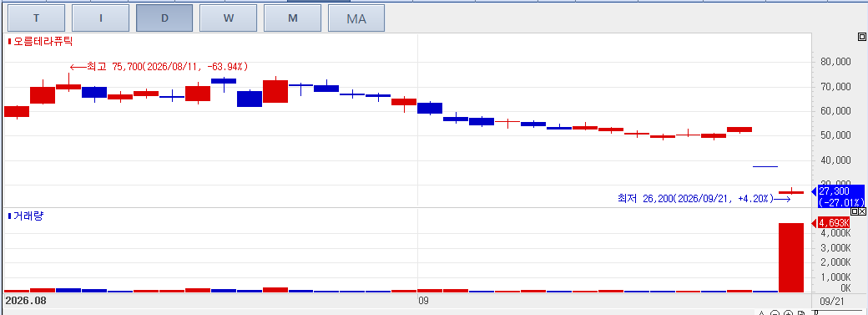Click the 50,000 price axis label

pyautogui.click(x=835, y=135)
